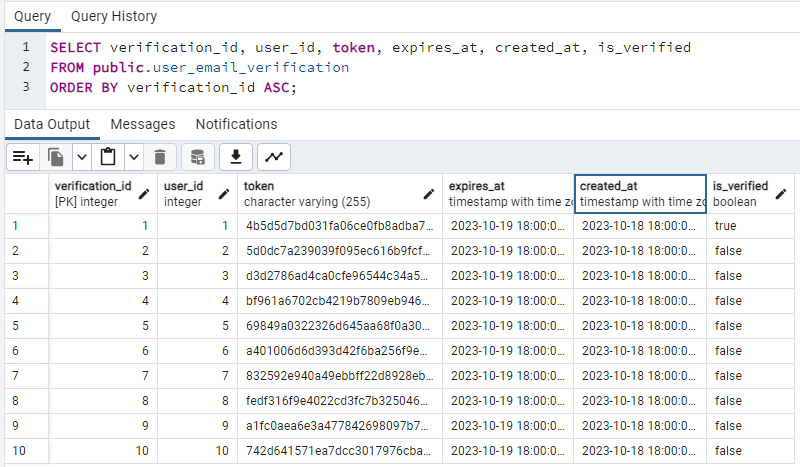
Task: Open the Query History tab
Action: coord(114,16)
